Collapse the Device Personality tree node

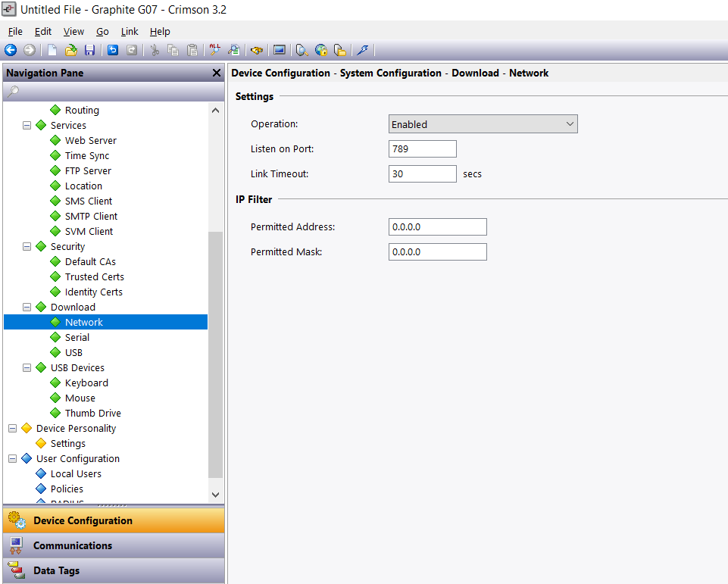pyautogui.click(x=13, y=428)
